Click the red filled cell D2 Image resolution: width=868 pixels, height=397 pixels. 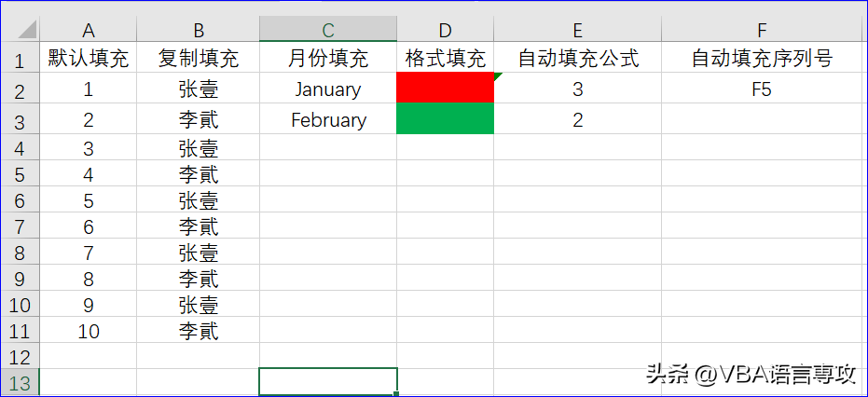(445, 89)
